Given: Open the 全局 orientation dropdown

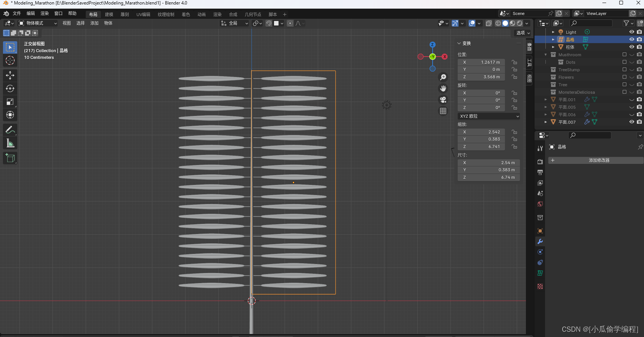Looking at the screenshot, I should pos(235,23).
